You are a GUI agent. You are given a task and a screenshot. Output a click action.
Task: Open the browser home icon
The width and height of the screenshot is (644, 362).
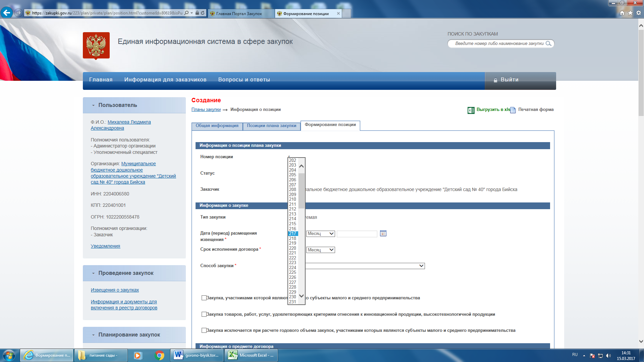pyautogui.click(x=622, y=13)
